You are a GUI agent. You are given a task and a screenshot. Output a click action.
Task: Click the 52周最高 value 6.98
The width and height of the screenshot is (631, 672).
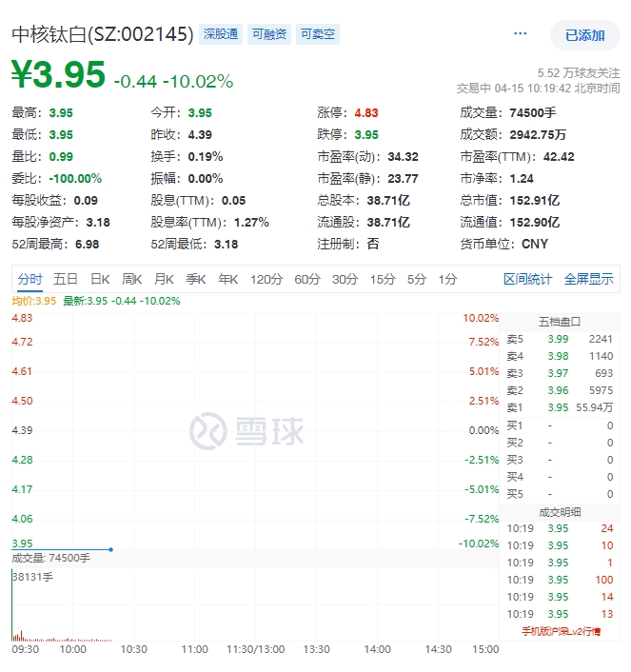pos(87,245)
